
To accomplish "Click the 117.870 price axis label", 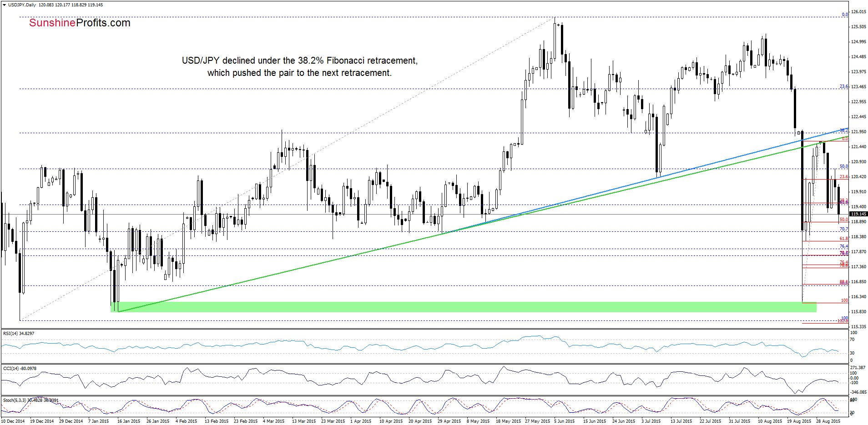I will click(858, 252).
